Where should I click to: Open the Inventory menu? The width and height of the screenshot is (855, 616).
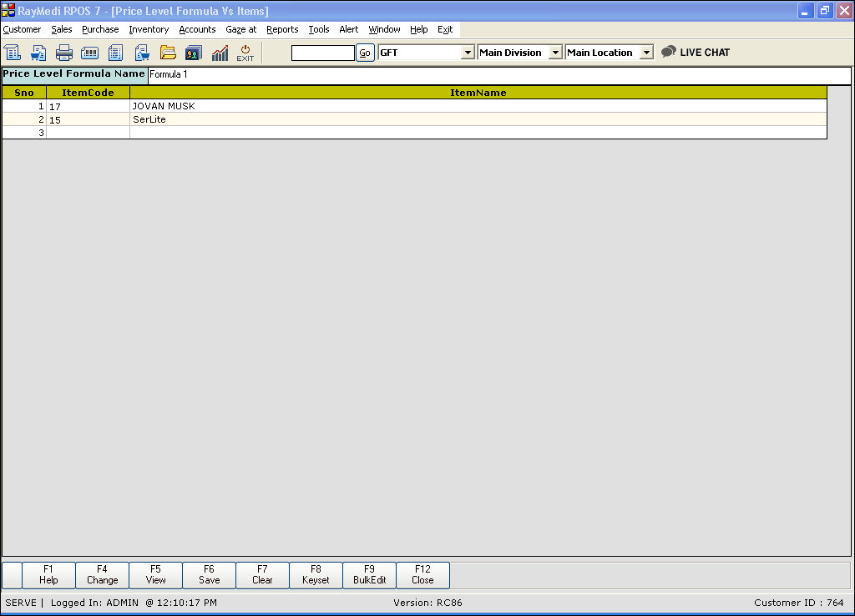click(x=149, y=29)
